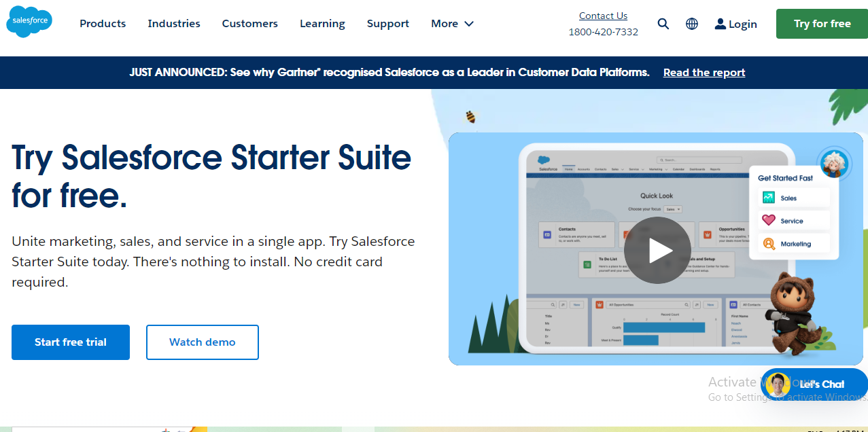This screenshot has width=868, height=432.
Task: Click the phone number 1800-420-7332
Action: click(x=604, y=32)
